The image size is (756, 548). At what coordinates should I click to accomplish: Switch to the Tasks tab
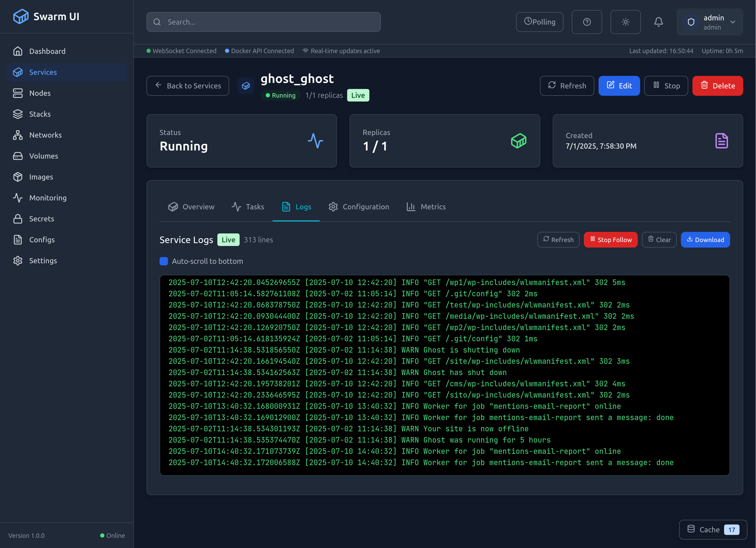pyautogui.click(x=248, y=207)
